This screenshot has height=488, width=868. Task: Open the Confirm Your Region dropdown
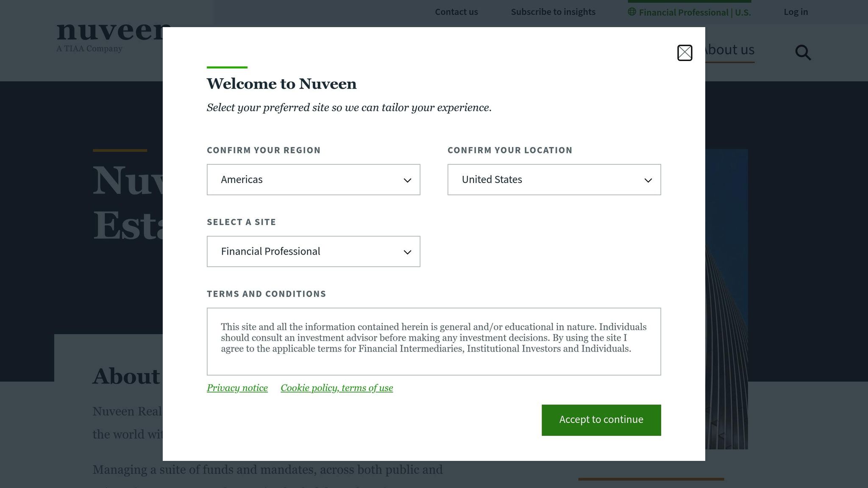click(313, 180)
